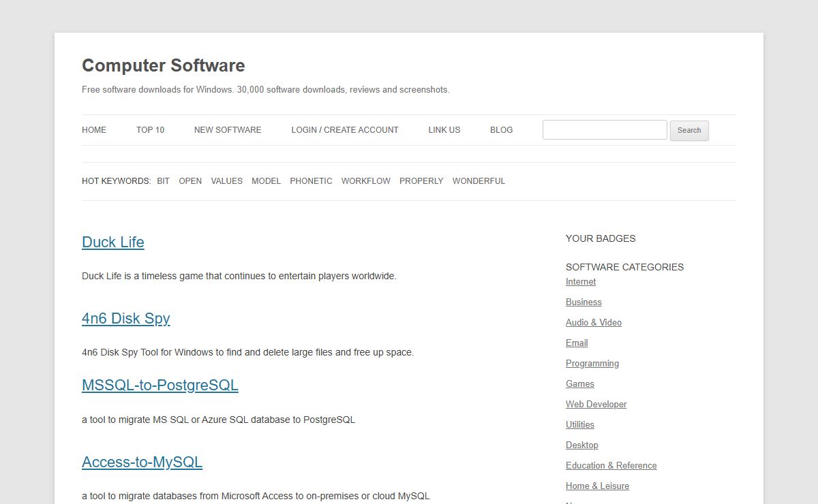Viewport: 818px width, 504px height.
Task: Open the TOP 10 menu item
Action: point(150,130)
